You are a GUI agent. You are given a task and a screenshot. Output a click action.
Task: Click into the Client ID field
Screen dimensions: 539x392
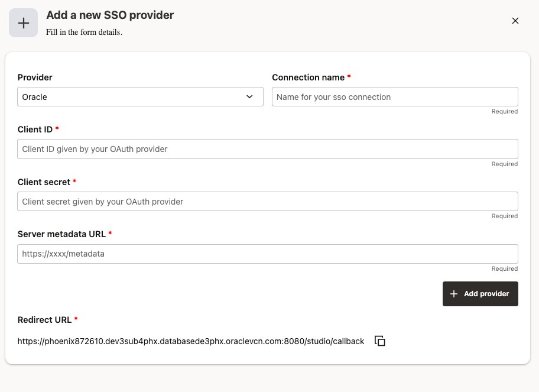[x=268, y=149]
